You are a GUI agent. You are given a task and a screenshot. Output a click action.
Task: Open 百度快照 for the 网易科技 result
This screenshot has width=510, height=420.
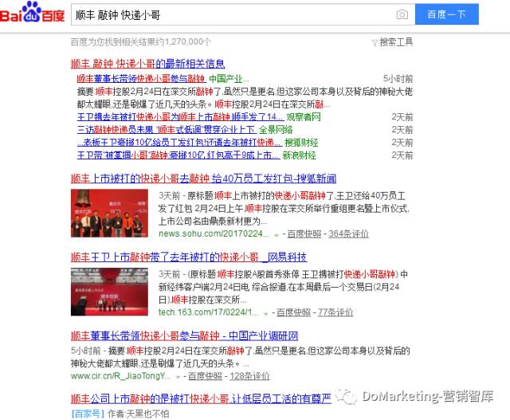click(x=293, y=312)
